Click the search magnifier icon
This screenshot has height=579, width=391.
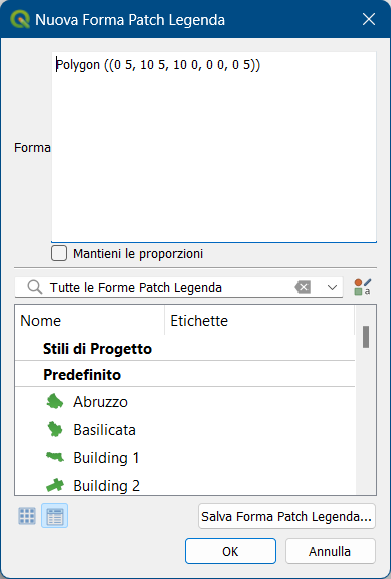(x=35, y=287)
